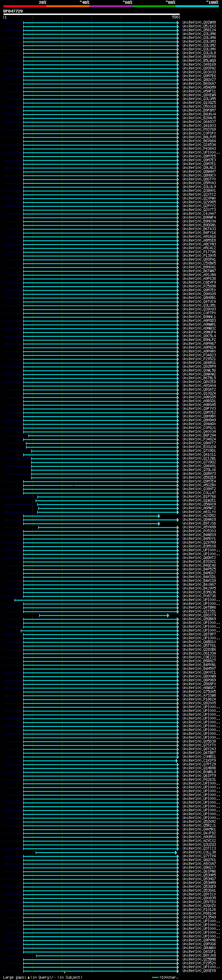This screenshot has width=222, height=980.
Task: Select the UniRef100_O64937 label
Action: [x=199, y=122]
